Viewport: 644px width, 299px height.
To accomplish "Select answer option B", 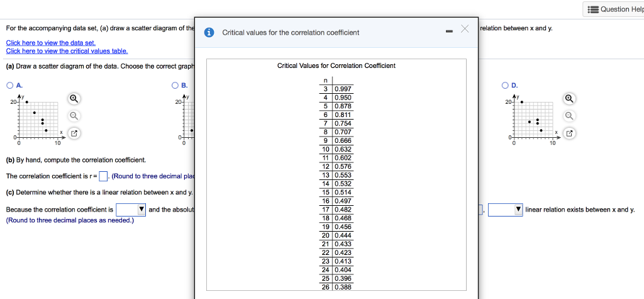I will tap(175, 86).
